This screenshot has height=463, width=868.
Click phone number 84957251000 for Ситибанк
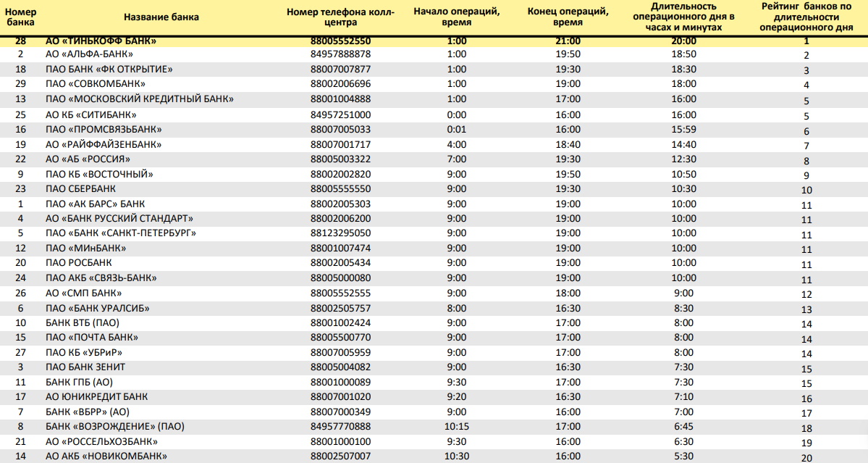340,114
